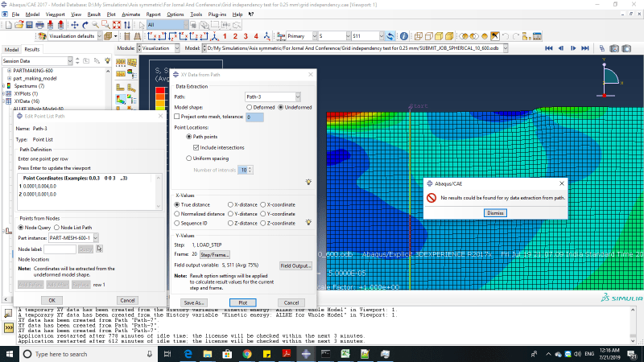Select the Undeformed model shape option
Screen dimensions: 644x362
coord(280,108)
